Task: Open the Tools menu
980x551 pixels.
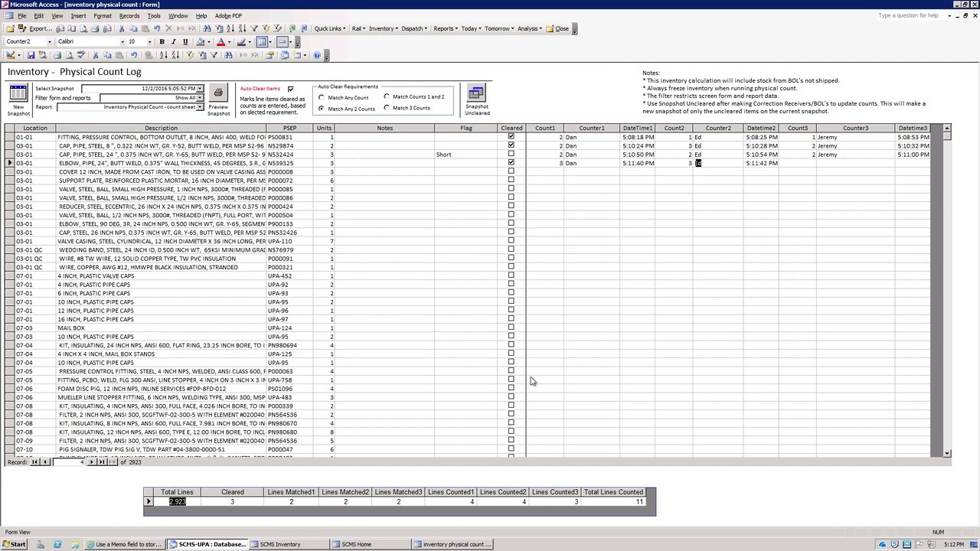Action: (x=154, y=15)
